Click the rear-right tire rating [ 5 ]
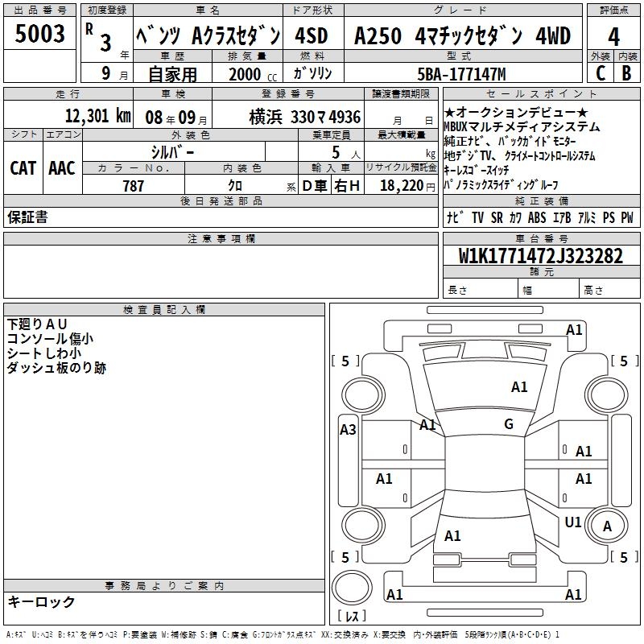644x644 pixels. (624, 557)
